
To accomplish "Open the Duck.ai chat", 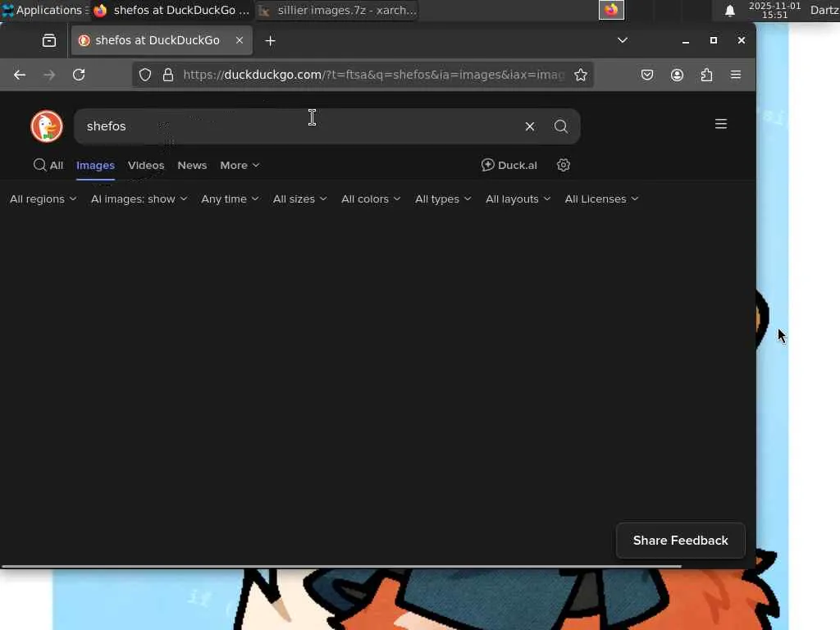I will (x=509, y=165).
